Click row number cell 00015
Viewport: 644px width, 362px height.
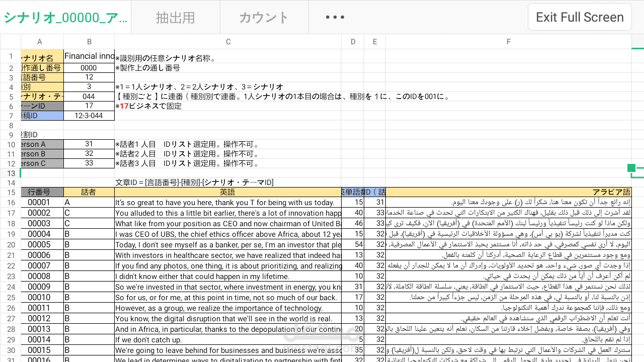coord(42,350)
